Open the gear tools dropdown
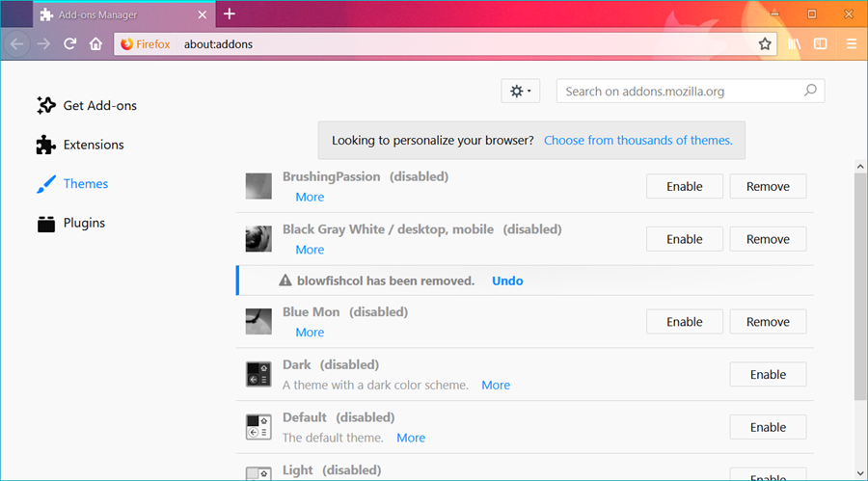868x481 pixels. pos(521,91)
